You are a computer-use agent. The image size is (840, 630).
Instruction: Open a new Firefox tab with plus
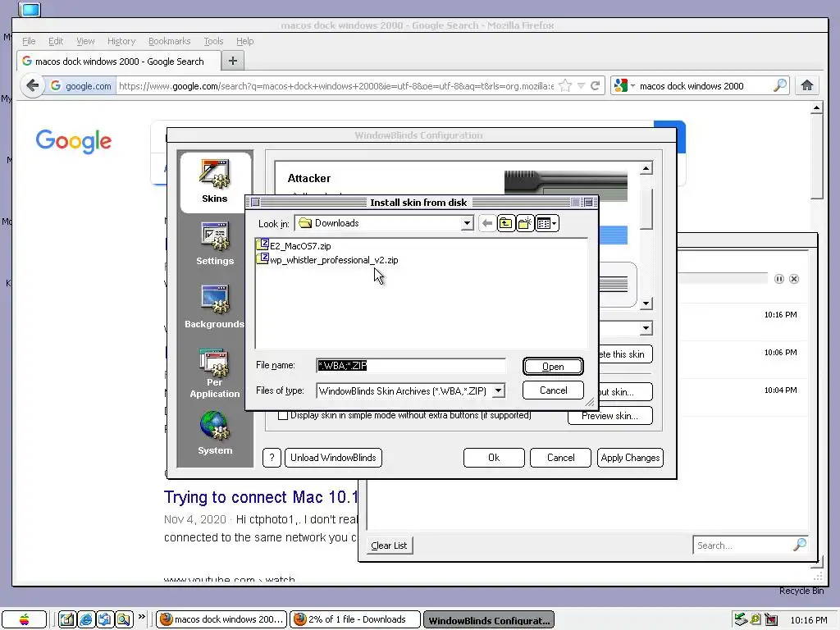point(232,61)
